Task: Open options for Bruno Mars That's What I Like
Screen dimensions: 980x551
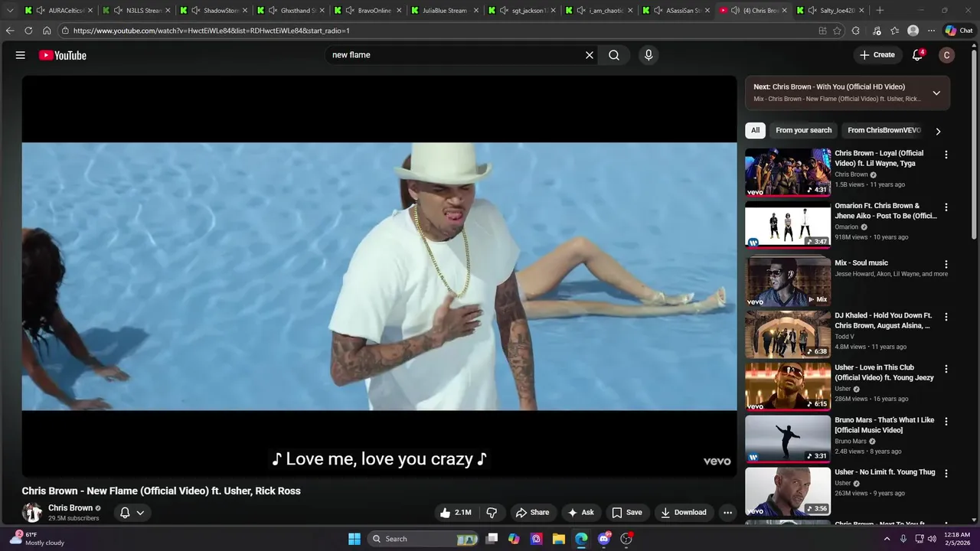Action: pos(946,422)
